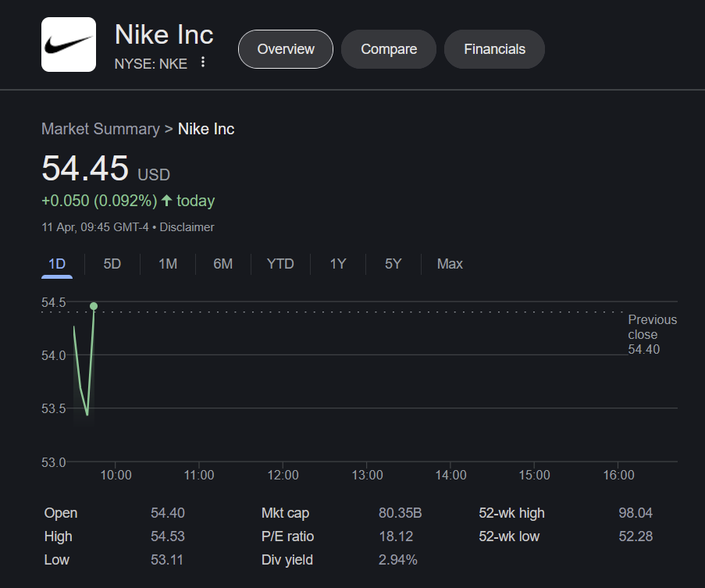Click the lowest point of the price line
Screen dimensions: 705x588
click(87, 414)
